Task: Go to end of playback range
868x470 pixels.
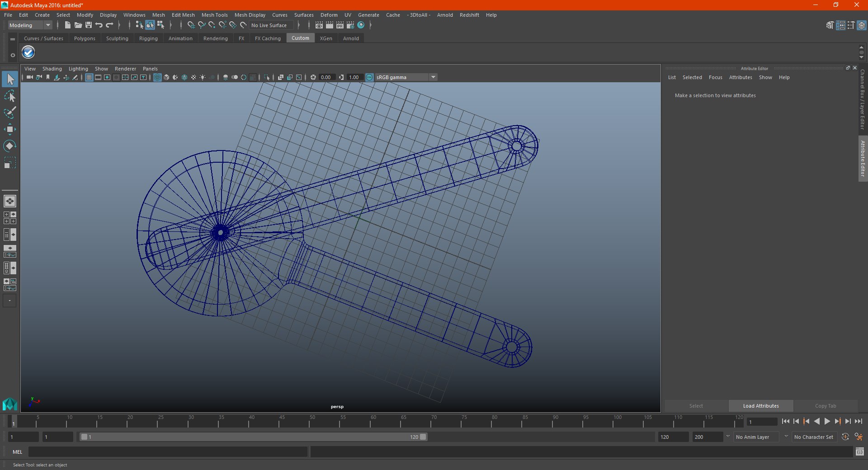Action: pos(858,421)
